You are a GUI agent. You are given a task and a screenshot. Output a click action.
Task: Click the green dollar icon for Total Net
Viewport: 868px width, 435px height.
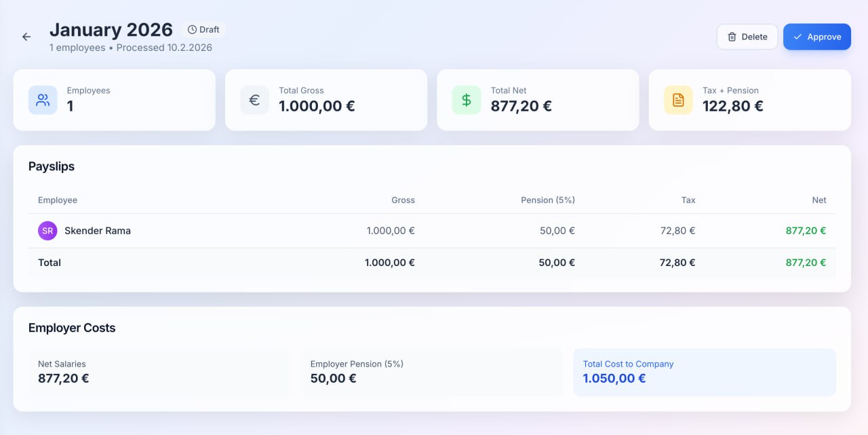coord(466,99)
